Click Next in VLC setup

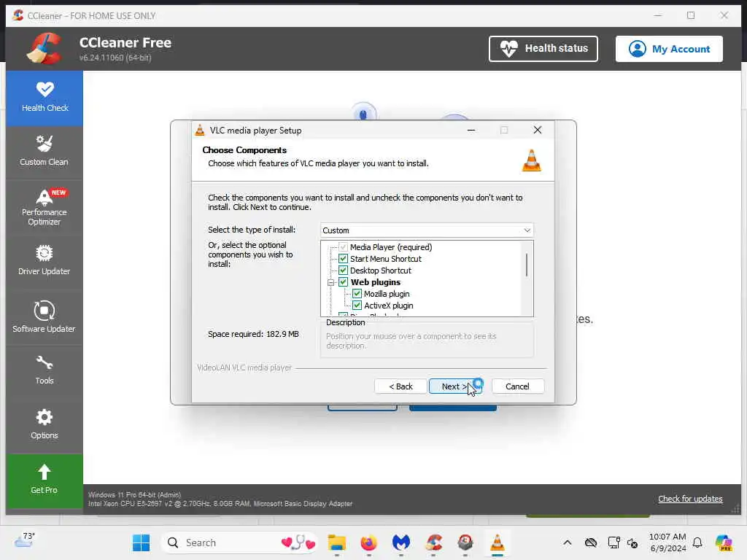pos(455,386)
